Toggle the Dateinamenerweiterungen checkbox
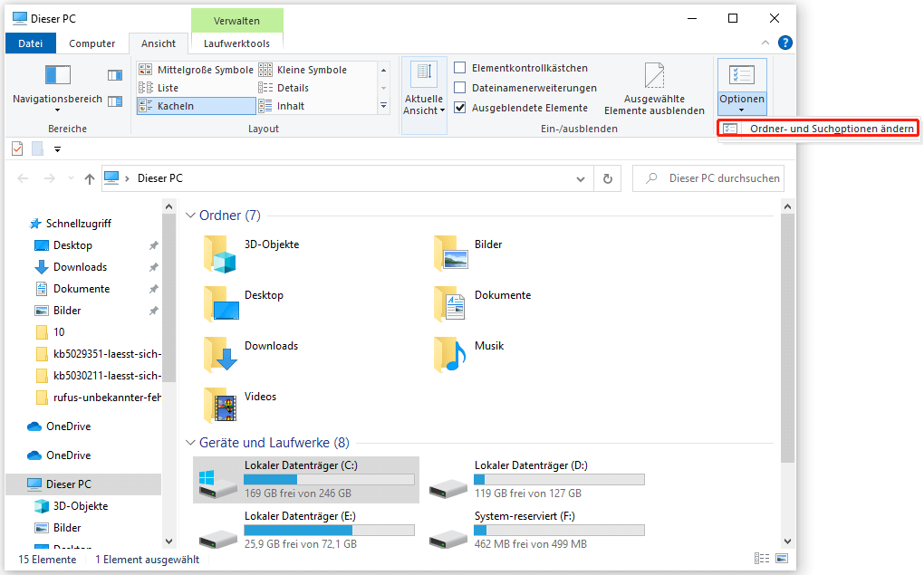The image size is (924, 575). 460,88
